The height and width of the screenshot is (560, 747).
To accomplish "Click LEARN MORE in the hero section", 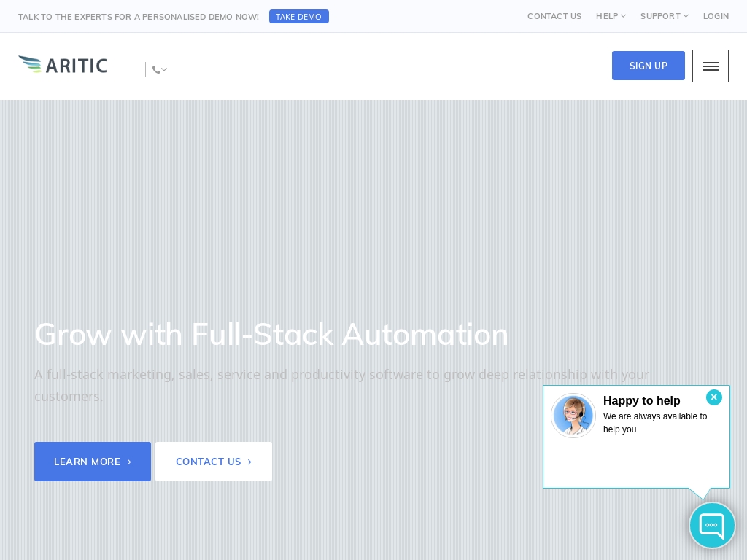I will (93, 462).
